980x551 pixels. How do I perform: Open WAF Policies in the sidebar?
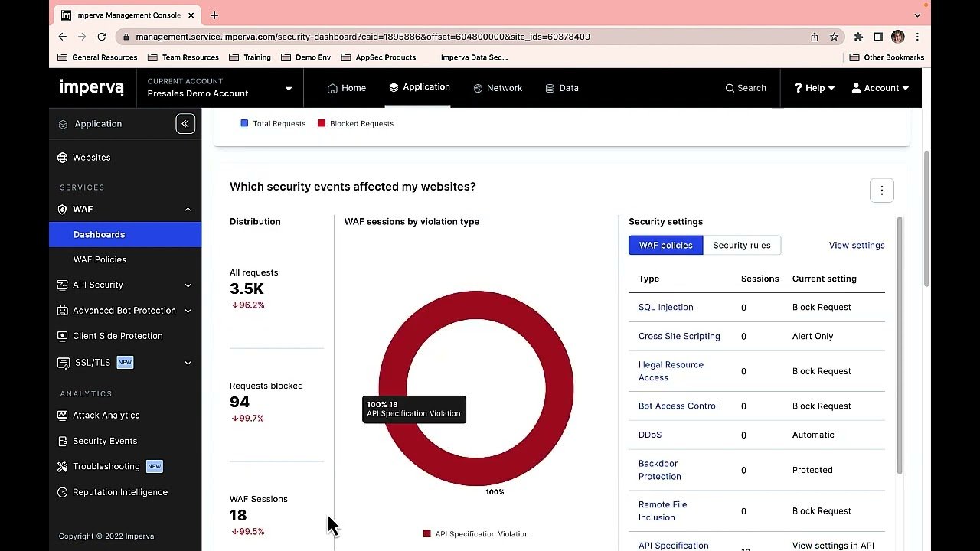point(100,260)
